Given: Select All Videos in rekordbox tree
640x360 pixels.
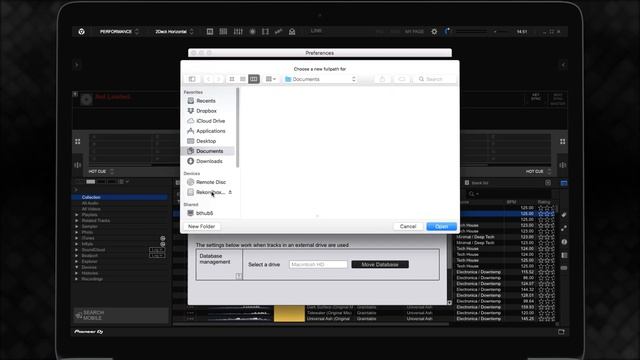Looking at the screenshot, I should click(91, 209).
